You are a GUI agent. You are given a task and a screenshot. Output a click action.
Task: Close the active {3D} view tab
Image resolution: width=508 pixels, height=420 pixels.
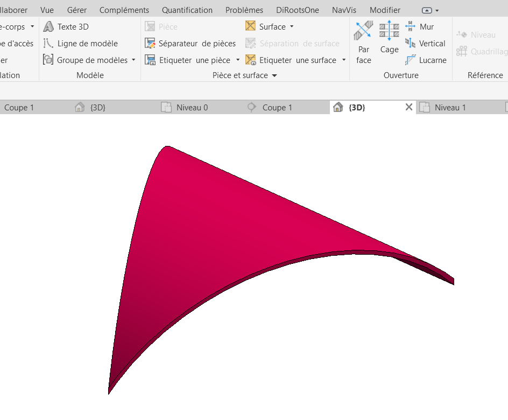(x=409, y=107)
